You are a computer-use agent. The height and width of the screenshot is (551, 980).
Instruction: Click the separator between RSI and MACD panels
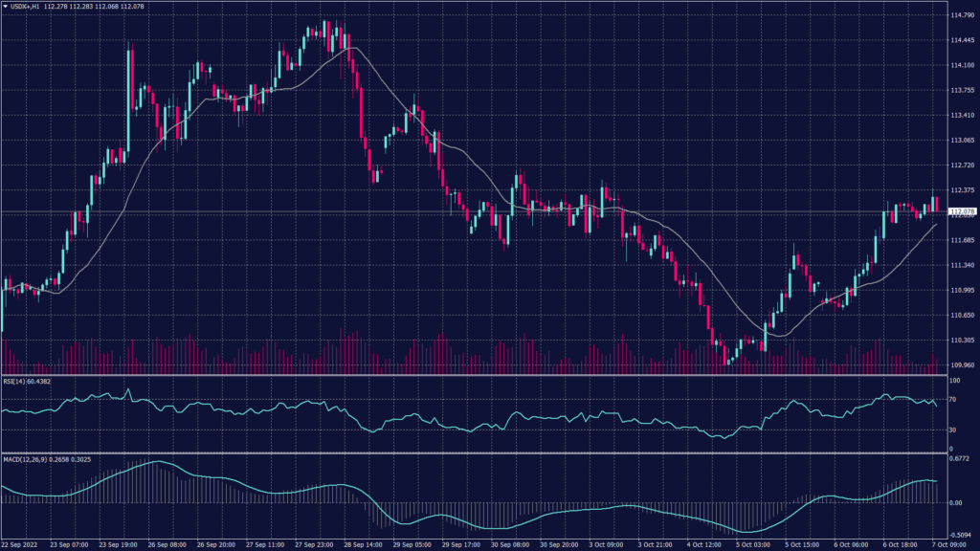(x=479, y=452)
